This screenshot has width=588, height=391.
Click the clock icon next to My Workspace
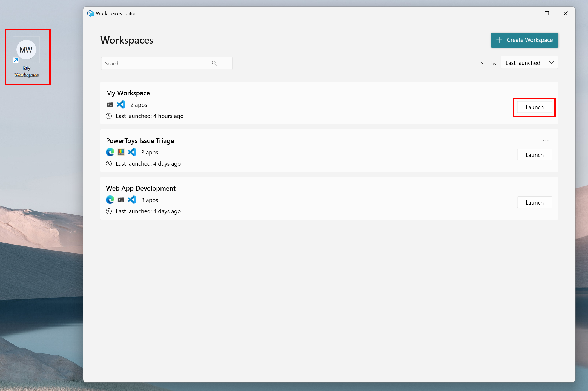coord(109,116)
